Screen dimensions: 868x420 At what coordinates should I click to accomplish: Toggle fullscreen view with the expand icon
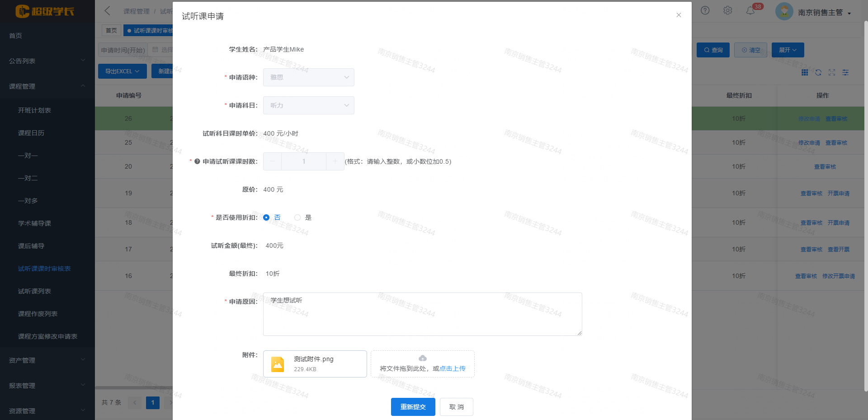pos(832,72)
